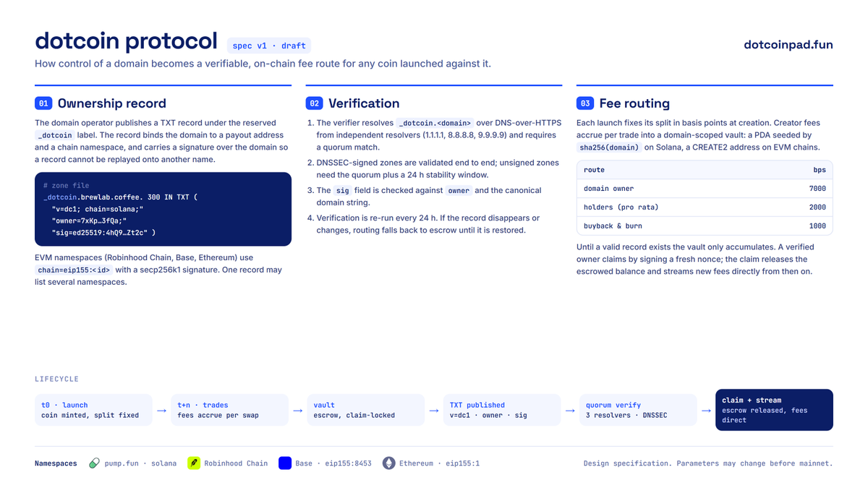Viewport: 868px width, 488px height.
Task: Click the 'owner=7xKp…3fQa;' code line
Action: 89,221
